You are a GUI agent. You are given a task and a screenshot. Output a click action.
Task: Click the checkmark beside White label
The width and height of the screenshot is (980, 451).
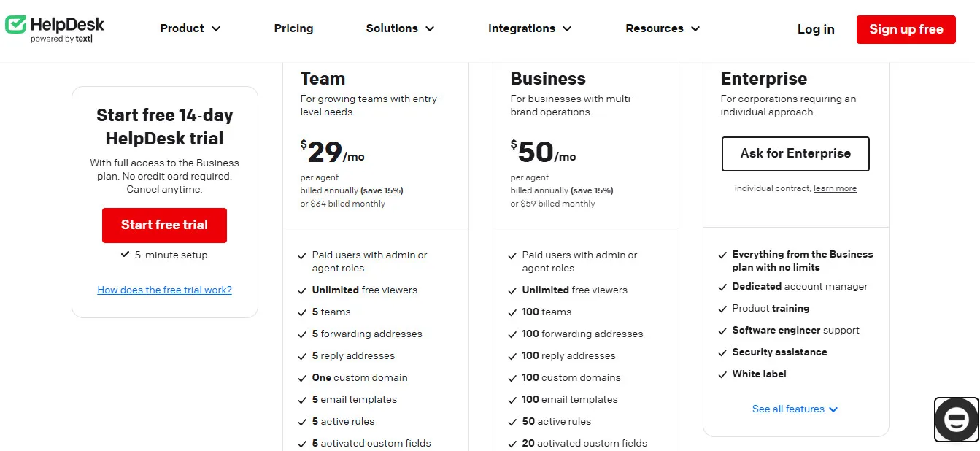[x=722, y=374]
